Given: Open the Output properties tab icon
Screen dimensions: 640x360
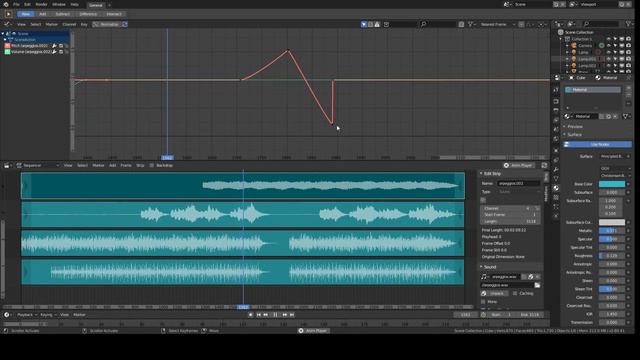Looking at the screenshot, I should (556, 111).
